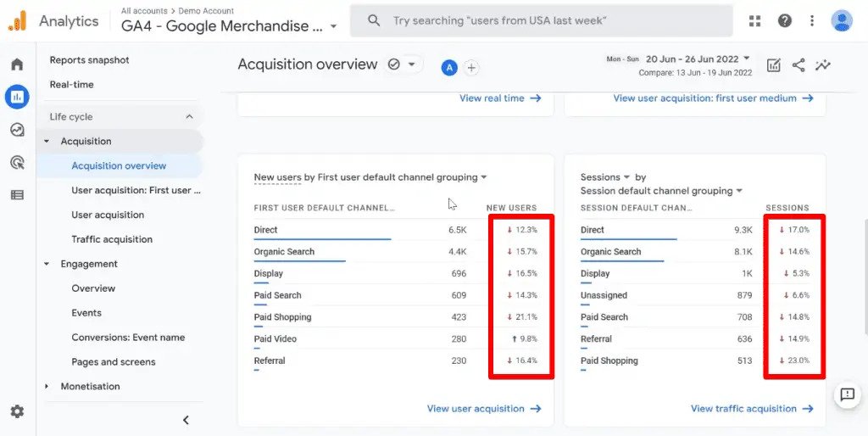868x436 pixels.
Task: Open the Home icon in left rail
Action: (x=17, y=64)
